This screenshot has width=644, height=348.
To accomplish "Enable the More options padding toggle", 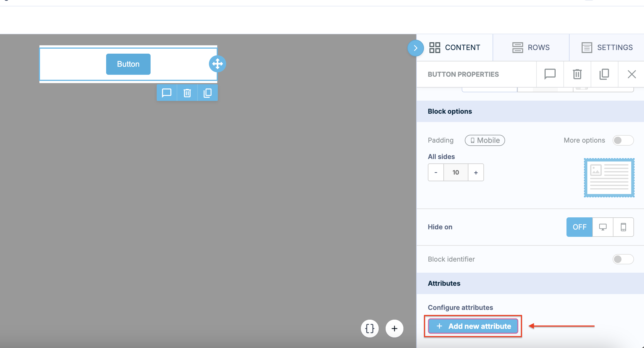I will coord(623,140).
